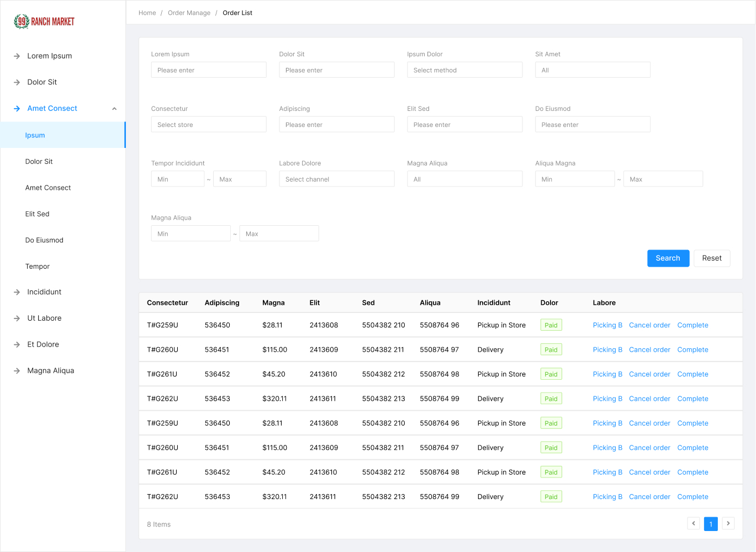Image resolution: width=756 pixels, height=552 pixels.
Task: Open the Labore Dolore select channel dropdown
Action: point(337,179)
